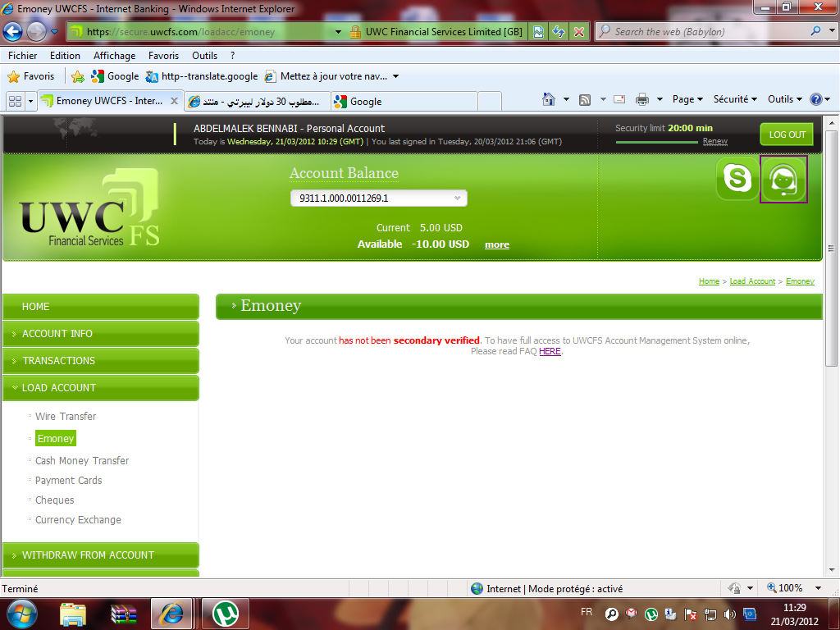840x630 pixels.
Task: Click the search magnifier icon
Action: click(815, 31)
